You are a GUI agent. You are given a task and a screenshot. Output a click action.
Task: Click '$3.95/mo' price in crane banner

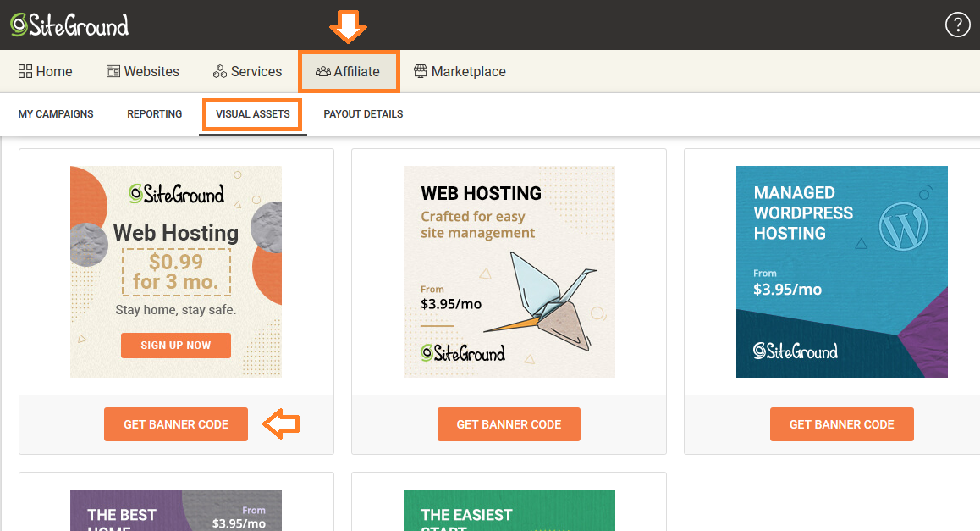[450, 304]
